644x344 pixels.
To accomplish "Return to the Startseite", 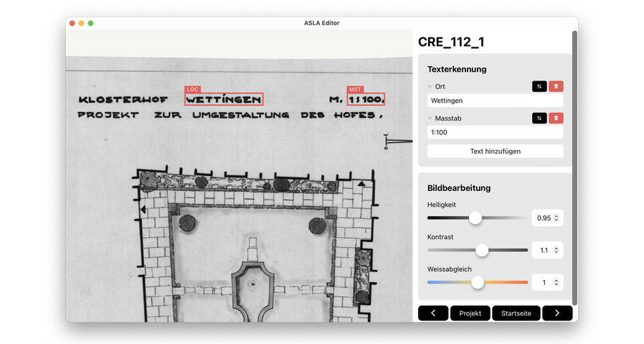I will pos(516,313).
